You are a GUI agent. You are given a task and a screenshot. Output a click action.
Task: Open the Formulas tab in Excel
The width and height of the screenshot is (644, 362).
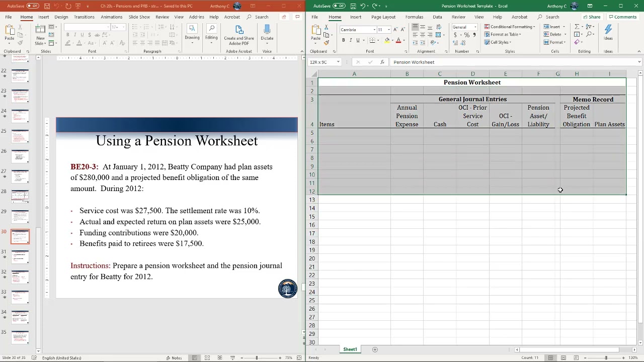414,17
